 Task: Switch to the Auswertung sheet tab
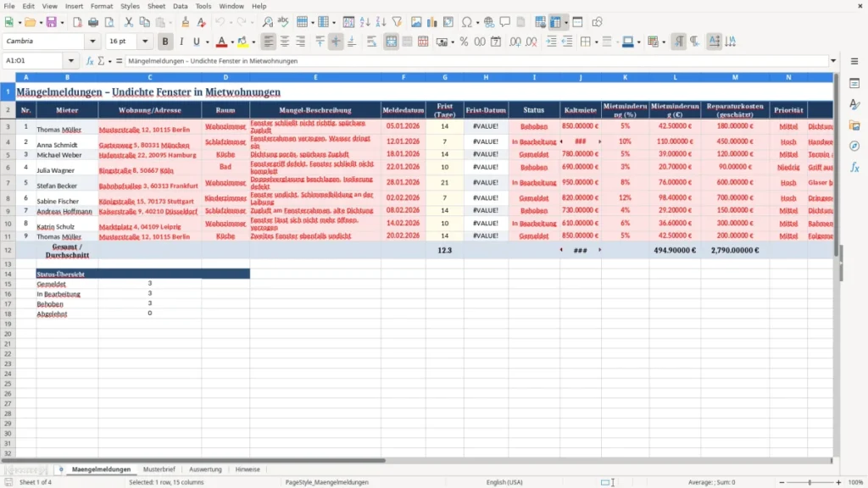[x=205, y=469]
